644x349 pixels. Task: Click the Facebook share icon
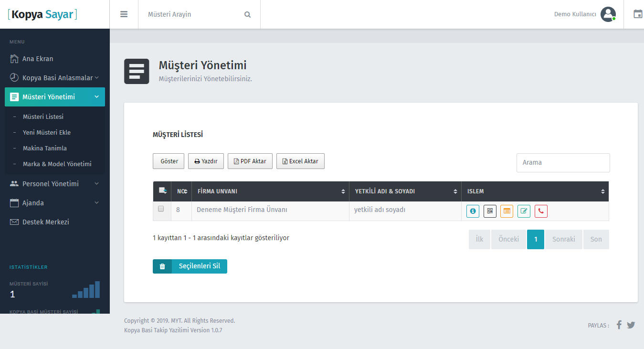pyautogui.click(x=619, y=325)
